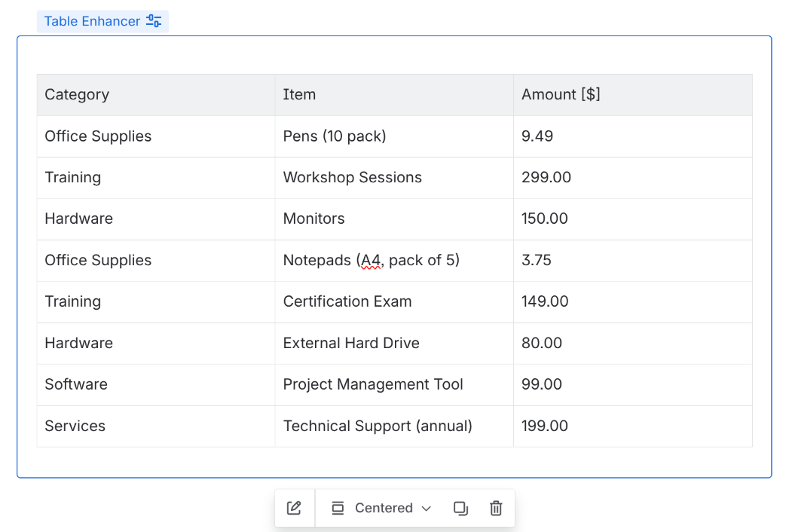Click the edit pencil icon in toolbar

(x=294, y=508)
